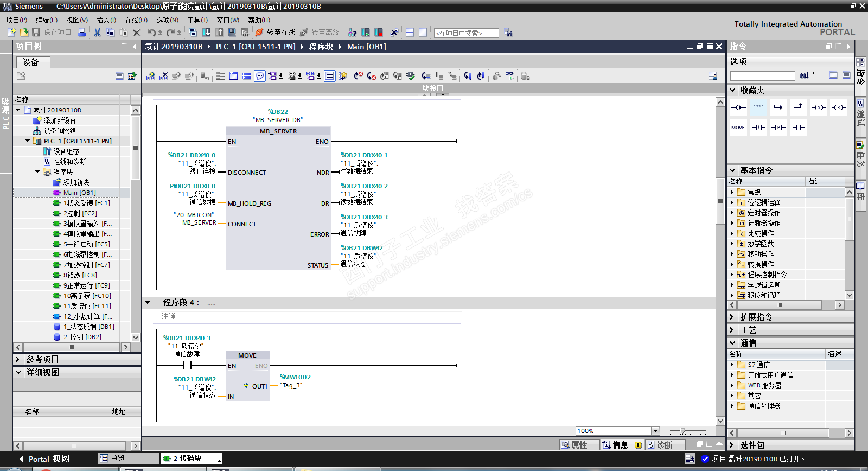The height and width of the screenshot is (471, 868).
Task: Open the 在线(O) menu
Action: [x=136, y=20]
